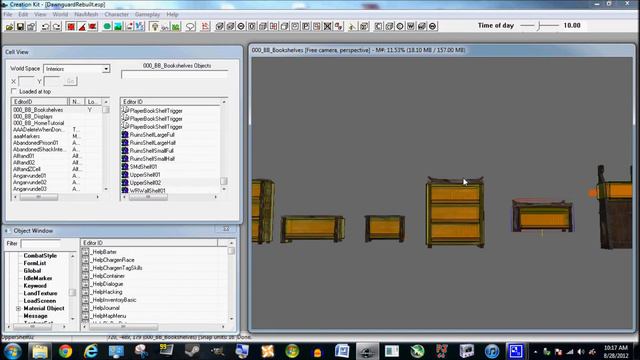Viewport: 640px width, 360px height.
Task: Click the red numbered toolbar icon
Action: pos(205,27)
